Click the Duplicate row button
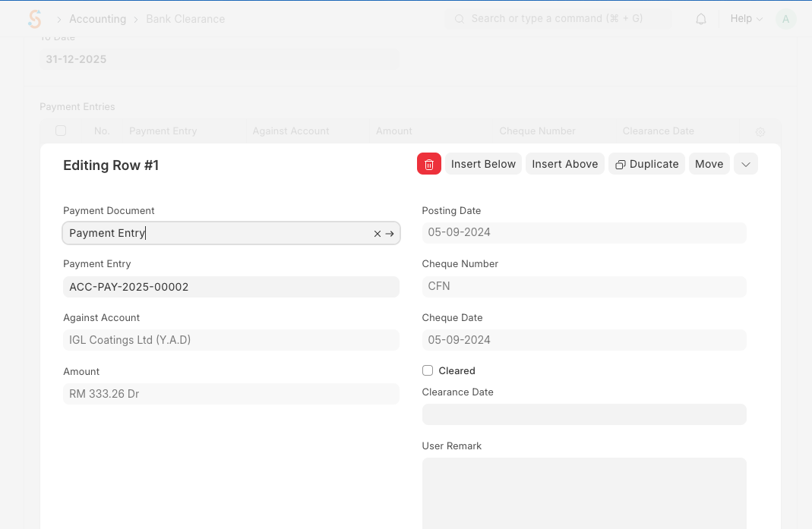 646,164
